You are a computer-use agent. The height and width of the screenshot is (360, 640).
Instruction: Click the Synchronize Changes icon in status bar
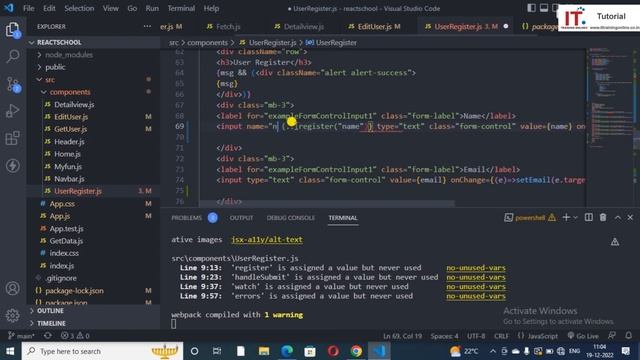pyautogui.click(x=48, y=336)
